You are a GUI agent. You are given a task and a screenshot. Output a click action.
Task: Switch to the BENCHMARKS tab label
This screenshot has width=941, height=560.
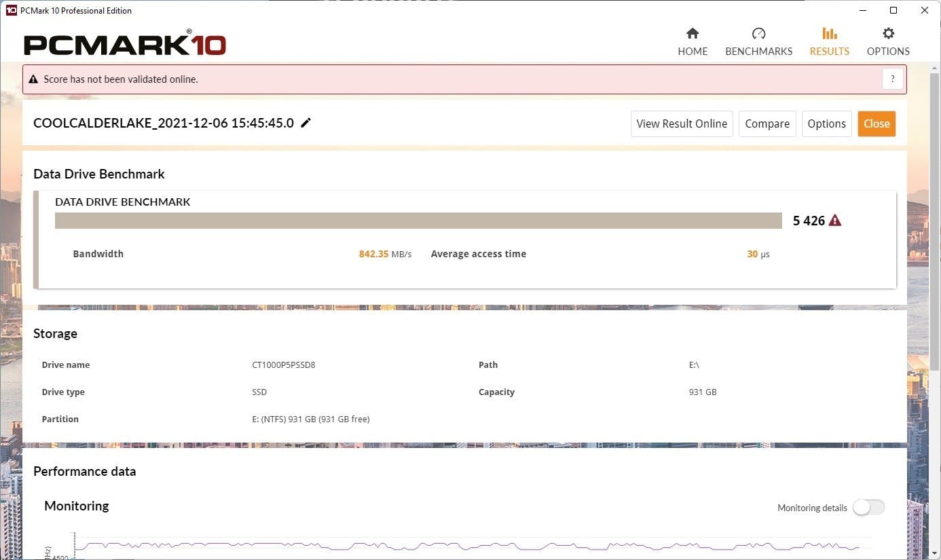(x=759, y=52)
